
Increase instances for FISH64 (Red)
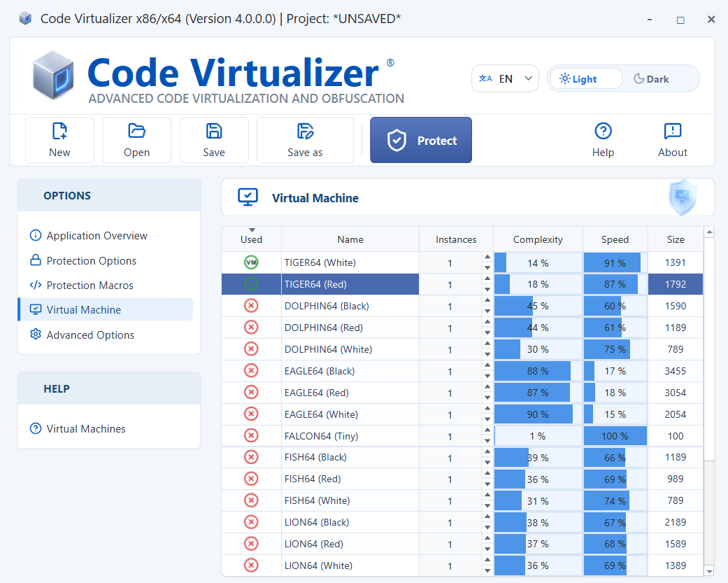click(487, 473)
